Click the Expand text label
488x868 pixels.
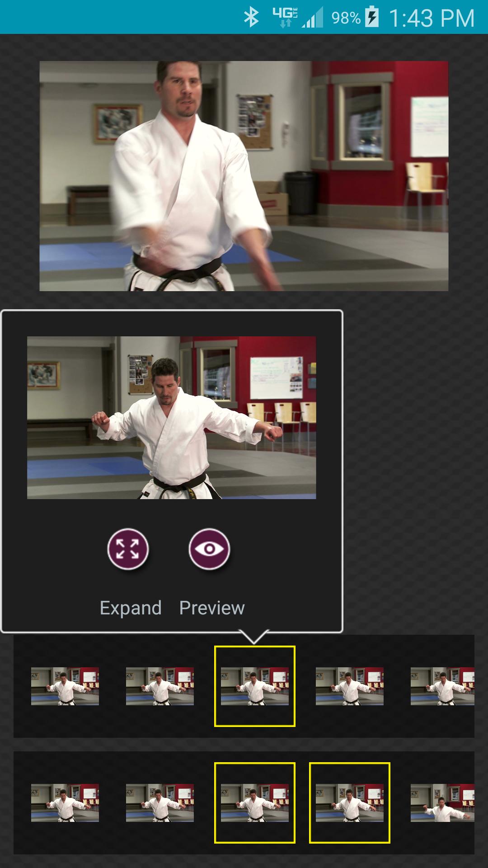[x=131, y=608]
